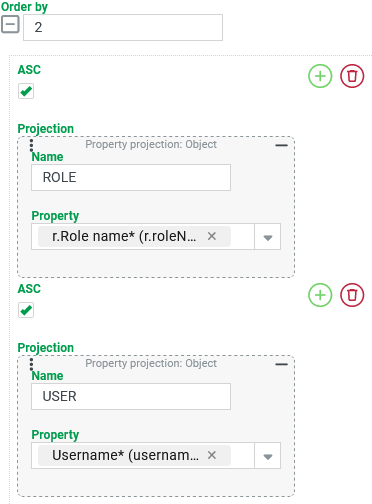The width and height of the screenshot is (372, 504).
Task: Collapse the ROLE property projection panel
Action: tap(281, 145)
